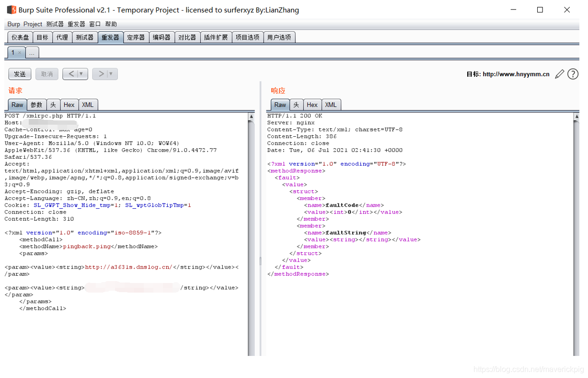Select the response XML tab
588x378 pixels.
point(331,105)
